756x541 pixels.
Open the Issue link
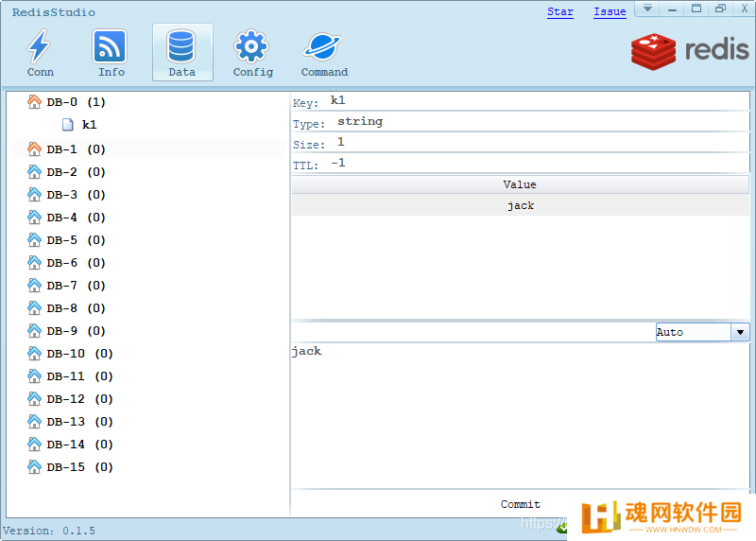pyautogui.click(x=610, y=11)
